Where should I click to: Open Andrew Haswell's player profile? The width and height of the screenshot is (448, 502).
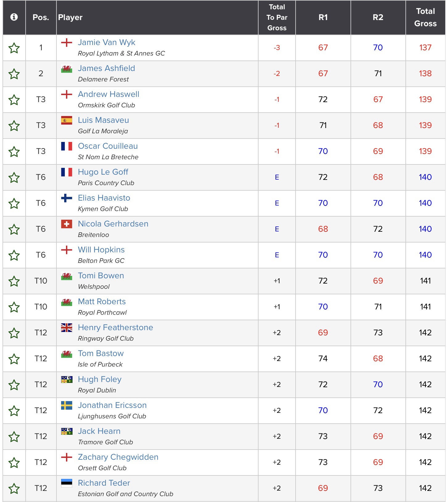click(108, 94)
